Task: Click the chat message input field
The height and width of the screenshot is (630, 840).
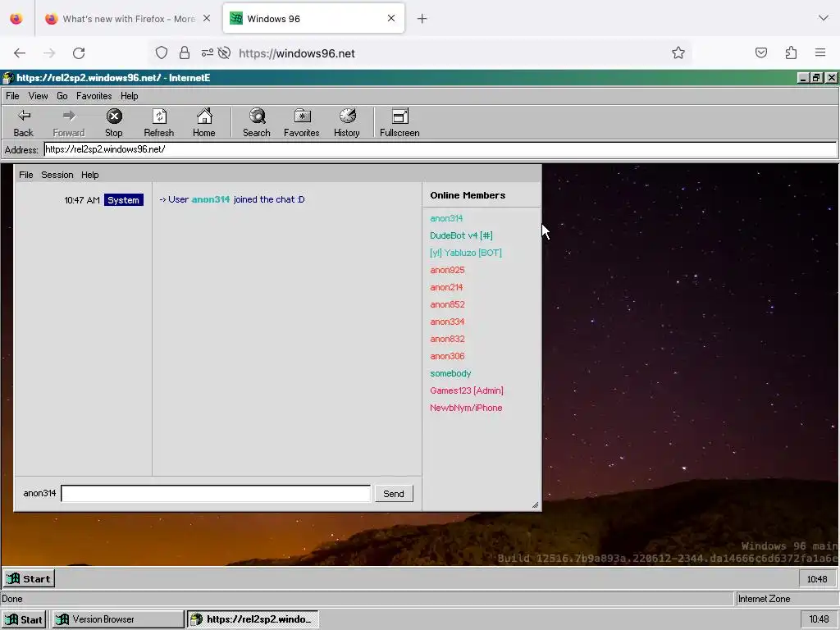Action: tap(216, 493)
